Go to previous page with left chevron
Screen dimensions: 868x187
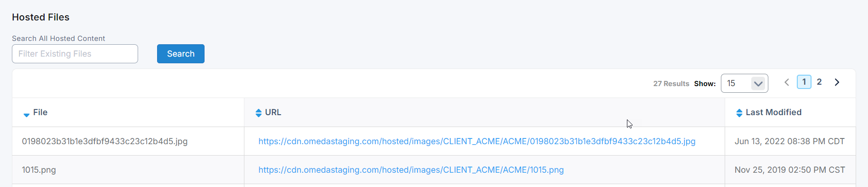[x=786, y=82]
